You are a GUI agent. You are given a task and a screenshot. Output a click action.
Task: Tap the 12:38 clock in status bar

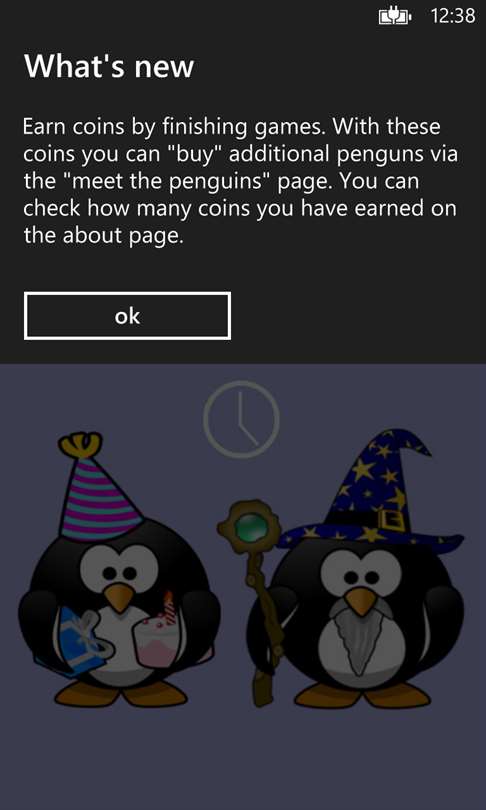(452, 16)
